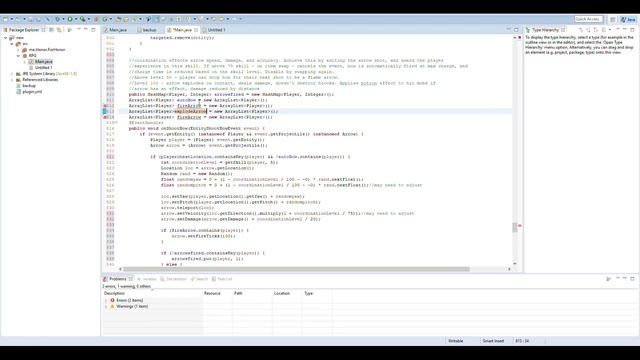Viewport: 640px width, 360px height.
Task: Click the Smart Insert status bar field
Action: (493, 341)
